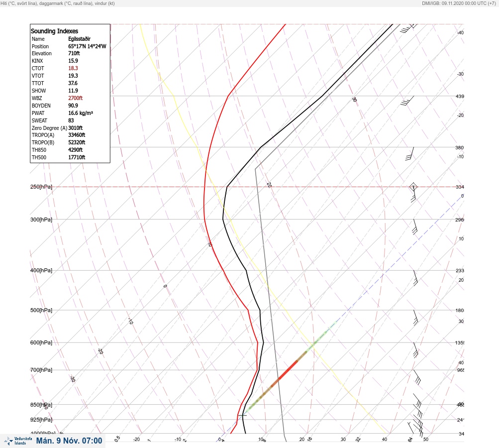499x448 pixels.
Task: Click the elevation value 710ft
Action: pos(74,53)
